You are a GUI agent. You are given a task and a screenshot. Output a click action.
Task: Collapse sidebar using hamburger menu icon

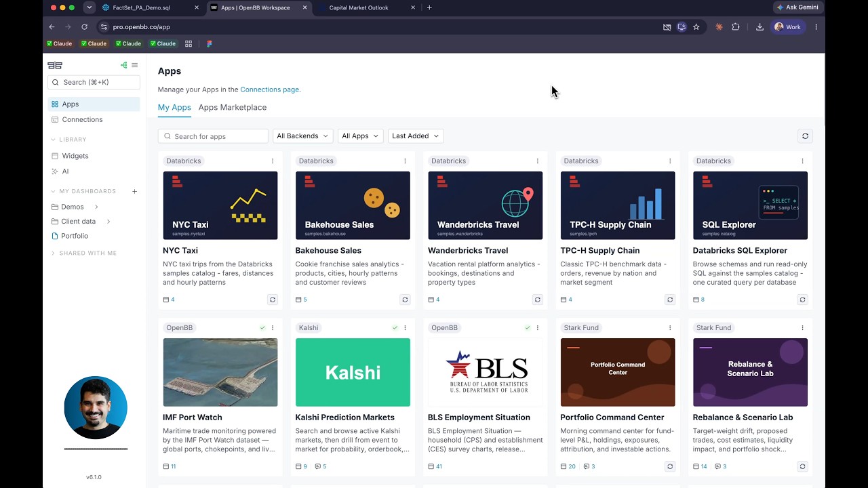pos(134,66)
